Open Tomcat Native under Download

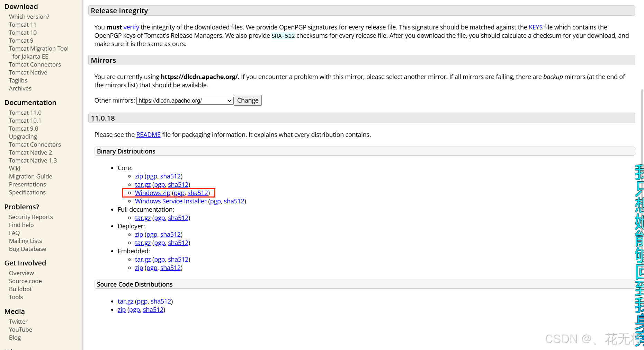(x=28, y=72)
